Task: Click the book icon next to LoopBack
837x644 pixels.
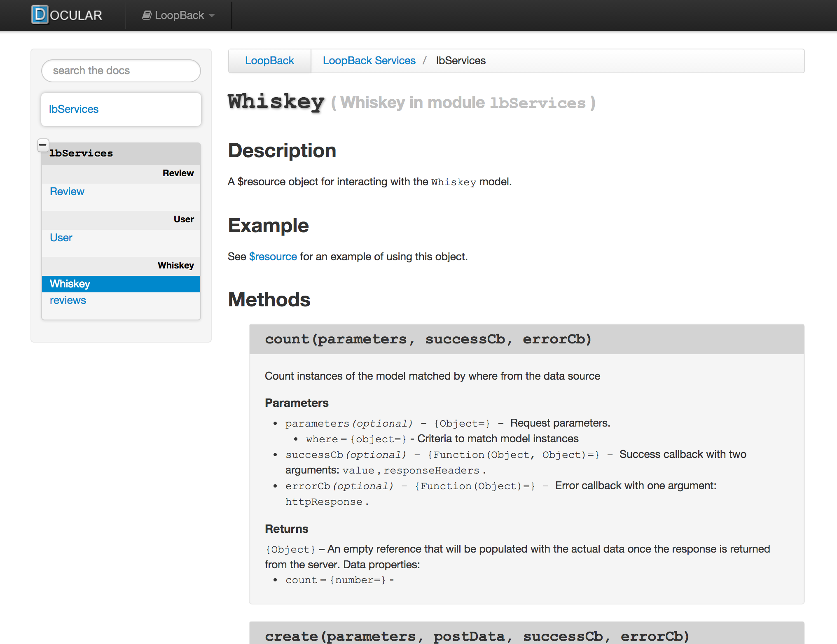Action: (x=147, y=15)
